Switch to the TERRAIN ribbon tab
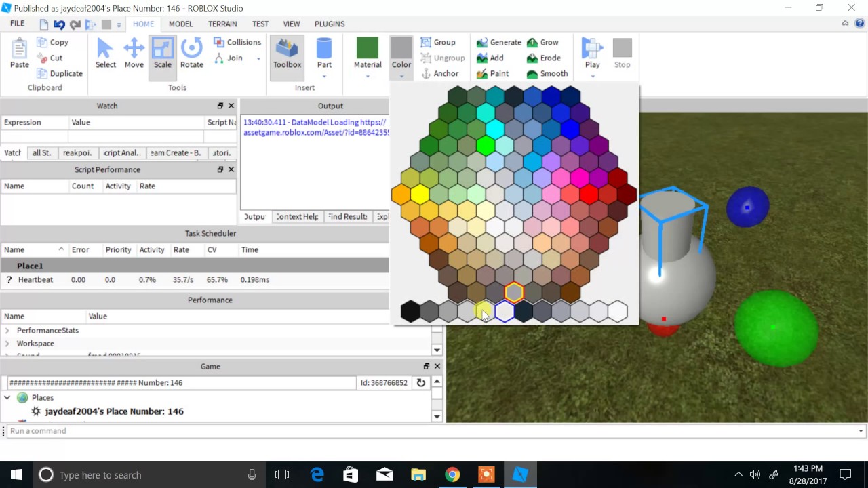The image size is (868, 488). coord(222,24)
